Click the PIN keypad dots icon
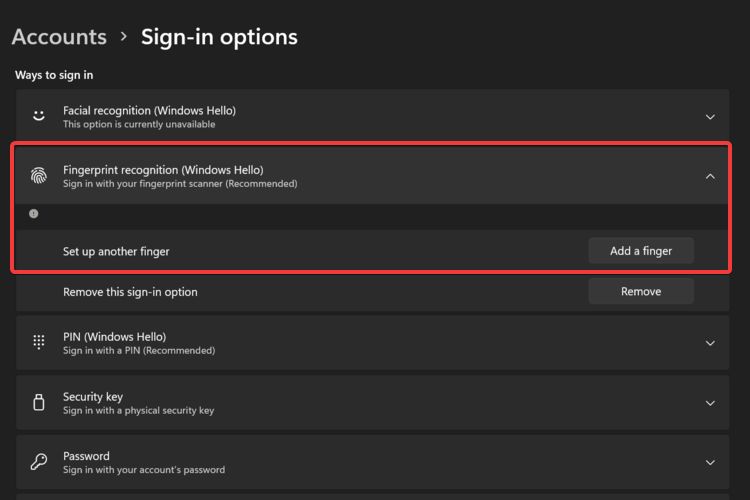 [39, 342]
